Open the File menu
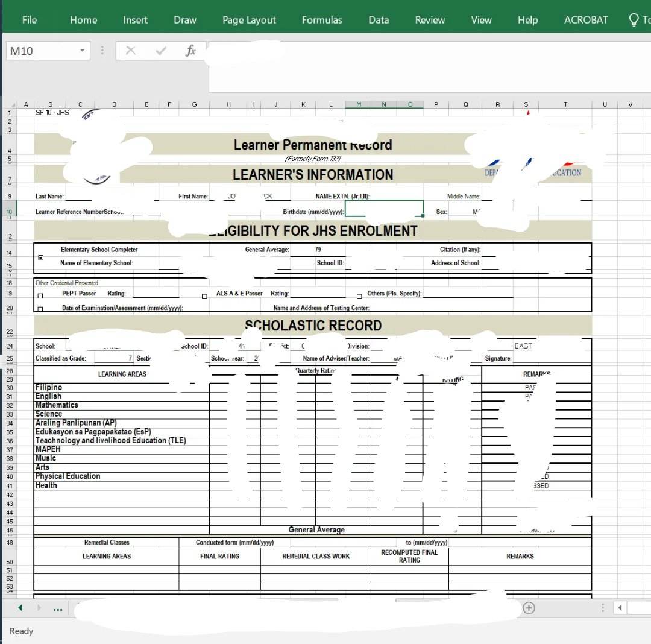The image size is (651, 644). [29, 20]
